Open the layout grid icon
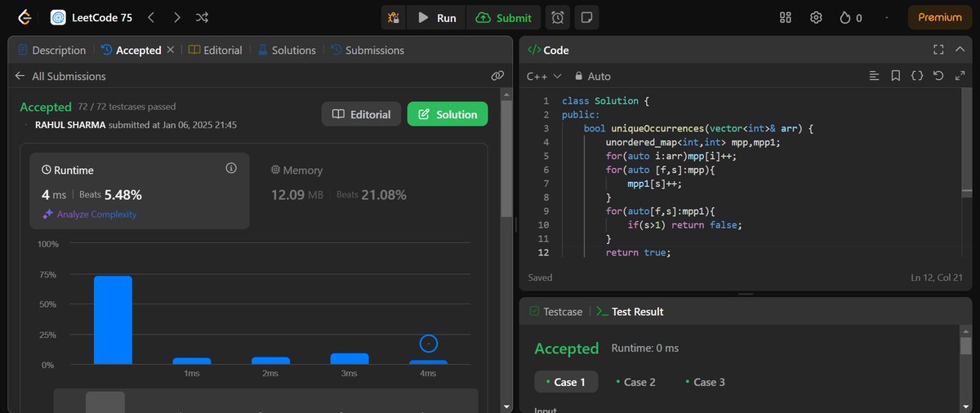 (x=786, y=17)
